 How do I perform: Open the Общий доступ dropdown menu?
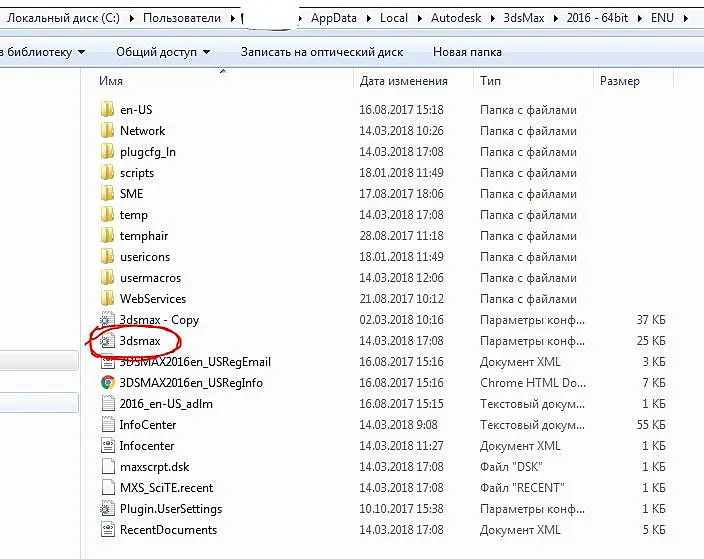click(x=163, y=52)
